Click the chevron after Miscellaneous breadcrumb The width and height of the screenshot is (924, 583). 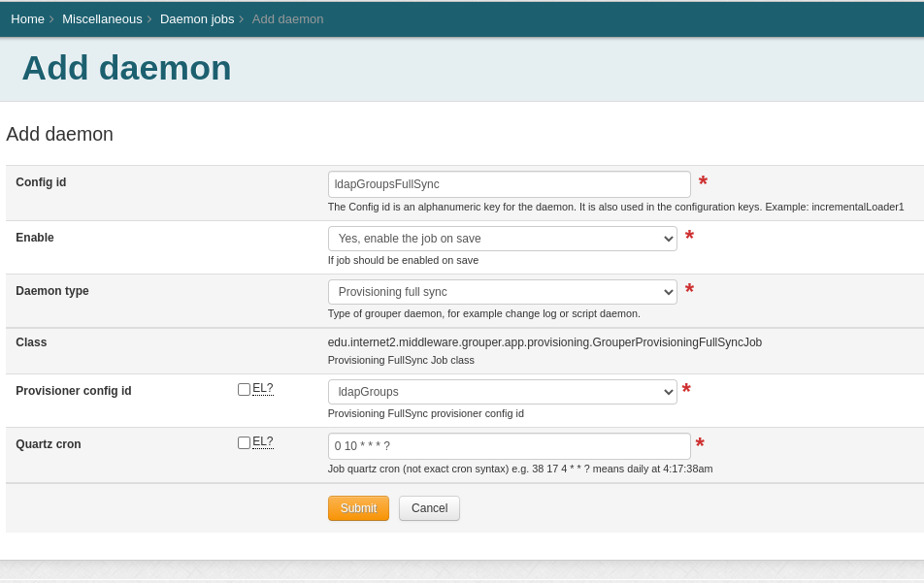[x=149, y=19]
